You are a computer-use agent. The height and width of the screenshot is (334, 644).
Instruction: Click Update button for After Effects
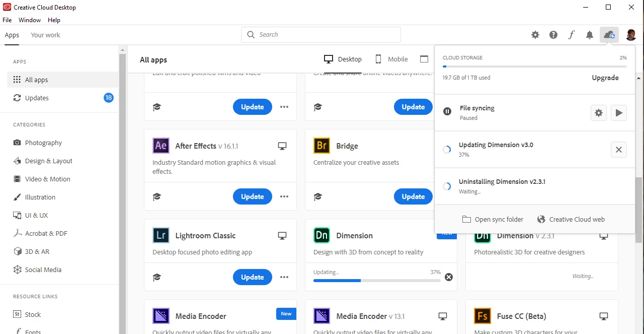[x=253, y=196]
